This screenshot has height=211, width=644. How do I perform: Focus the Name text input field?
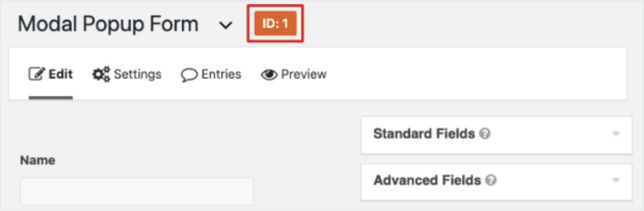137,191
